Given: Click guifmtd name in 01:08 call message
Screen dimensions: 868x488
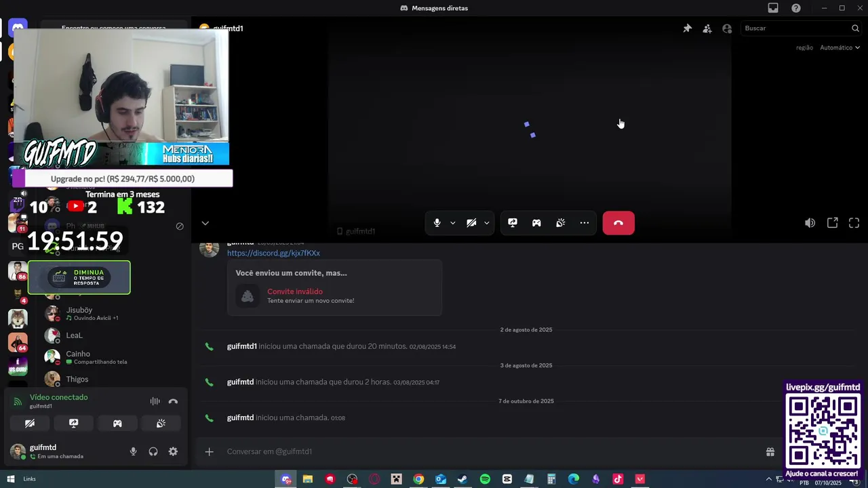Looking at the screenshot, I should 240,418.
